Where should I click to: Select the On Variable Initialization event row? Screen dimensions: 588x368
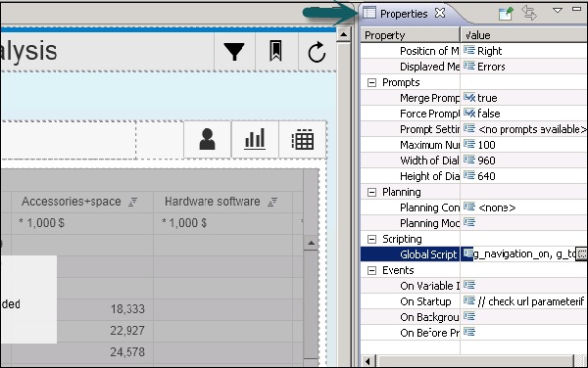(474, 286)
